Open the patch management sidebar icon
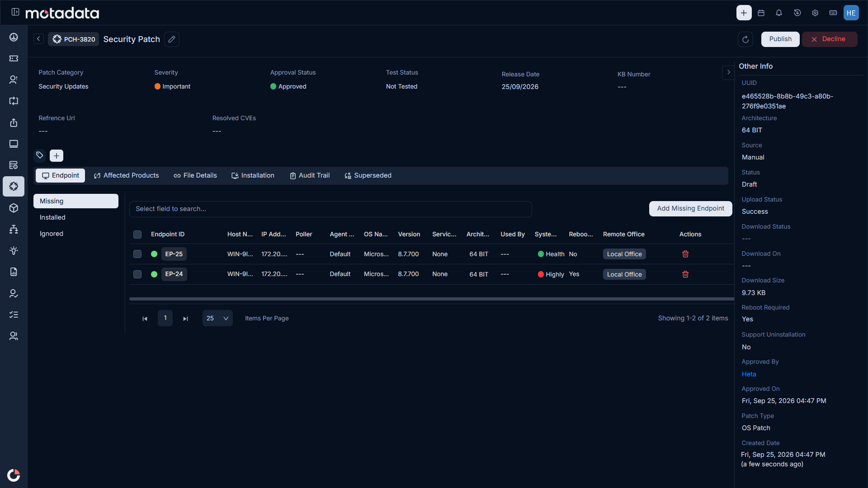This screenshot has width=868, height=488. (14, 186)
